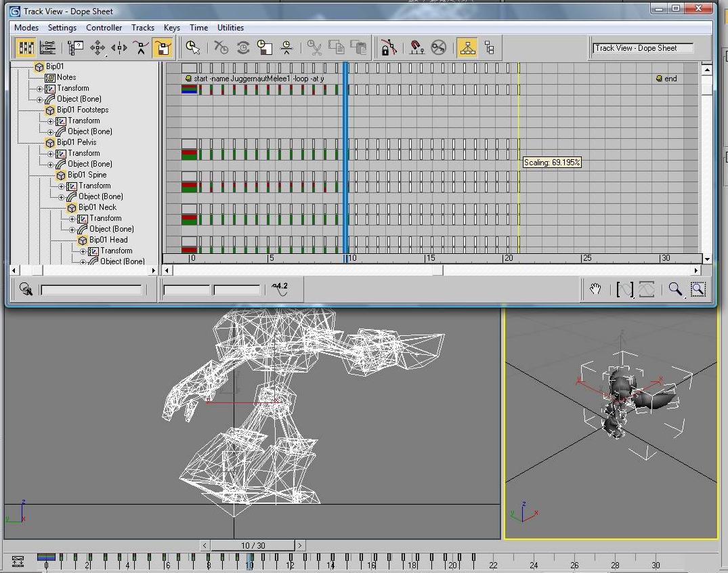Open the Filters dialog icon
Viewport: 728px width, 573px height.
pyautogui.click(x=75, y=47)
